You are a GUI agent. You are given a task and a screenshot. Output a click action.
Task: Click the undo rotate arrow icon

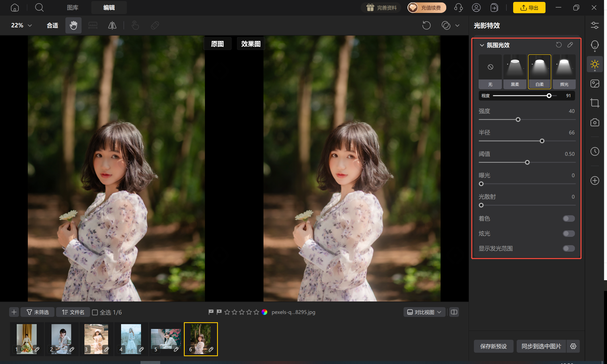pos(426,26)
